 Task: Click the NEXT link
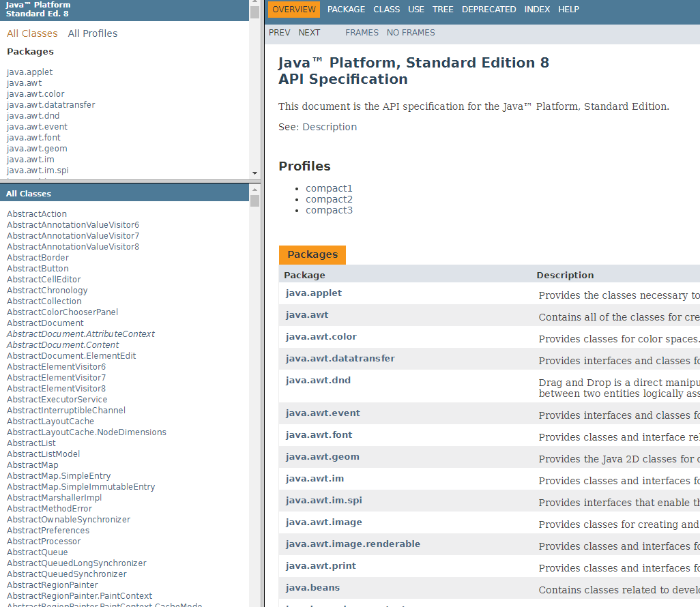click(309, 33)
